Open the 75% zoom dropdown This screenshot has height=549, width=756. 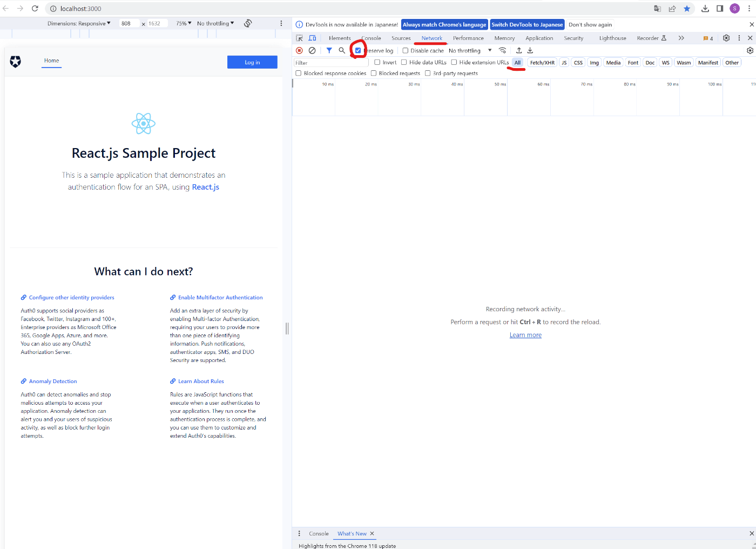(184, 23)
